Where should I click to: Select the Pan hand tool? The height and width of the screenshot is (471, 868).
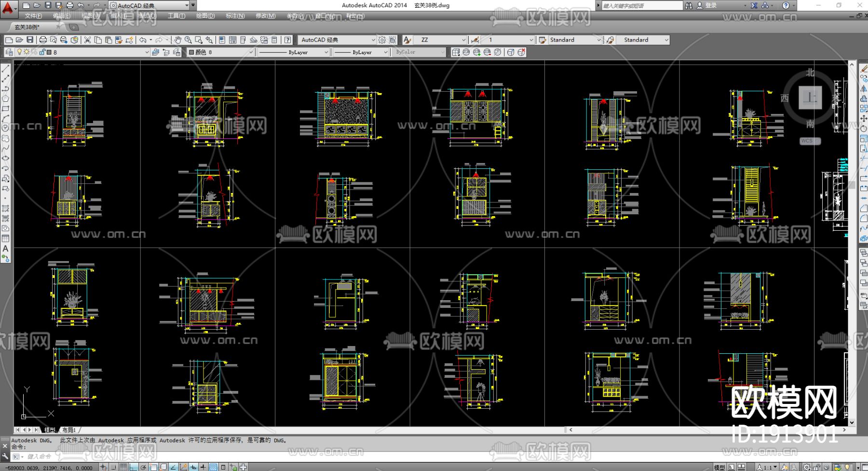tap(178, 40)
